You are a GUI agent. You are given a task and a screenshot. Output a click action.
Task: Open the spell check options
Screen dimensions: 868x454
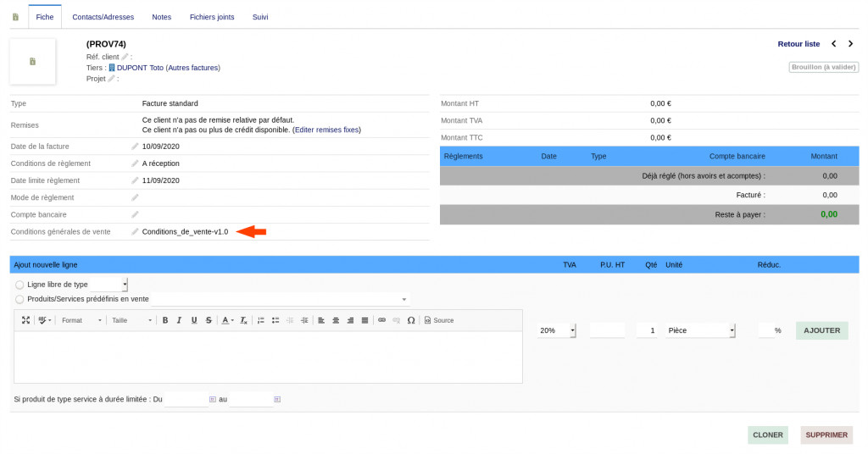coord(44,320)
